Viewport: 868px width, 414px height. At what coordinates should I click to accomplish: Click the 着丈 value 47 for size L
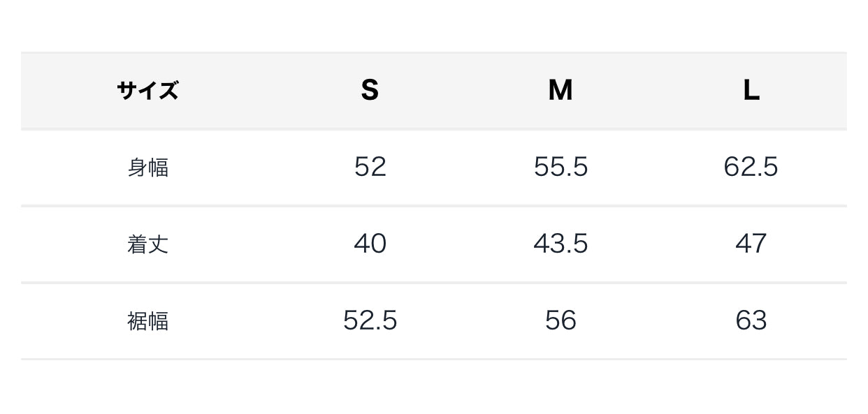(x=751, y=244)
